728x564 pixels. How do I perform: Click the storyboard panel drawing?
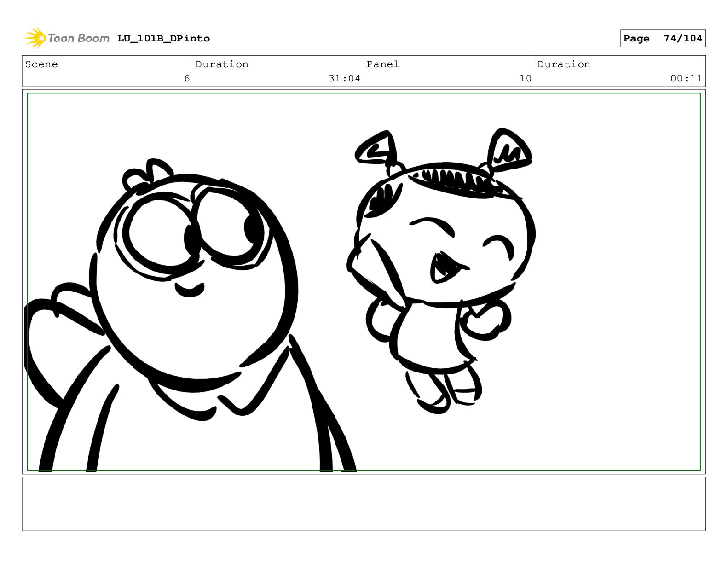[364, 282]
